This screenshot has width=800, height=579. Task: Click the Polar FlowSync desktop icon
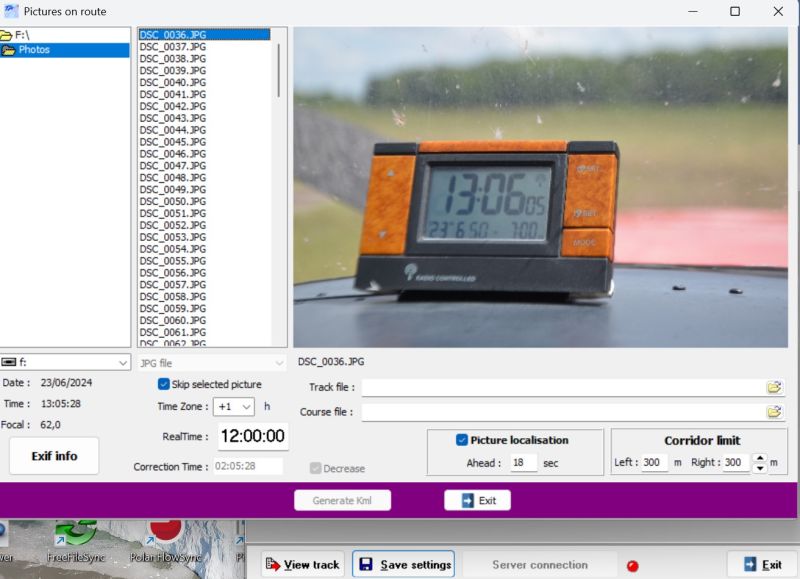point(163,535)
